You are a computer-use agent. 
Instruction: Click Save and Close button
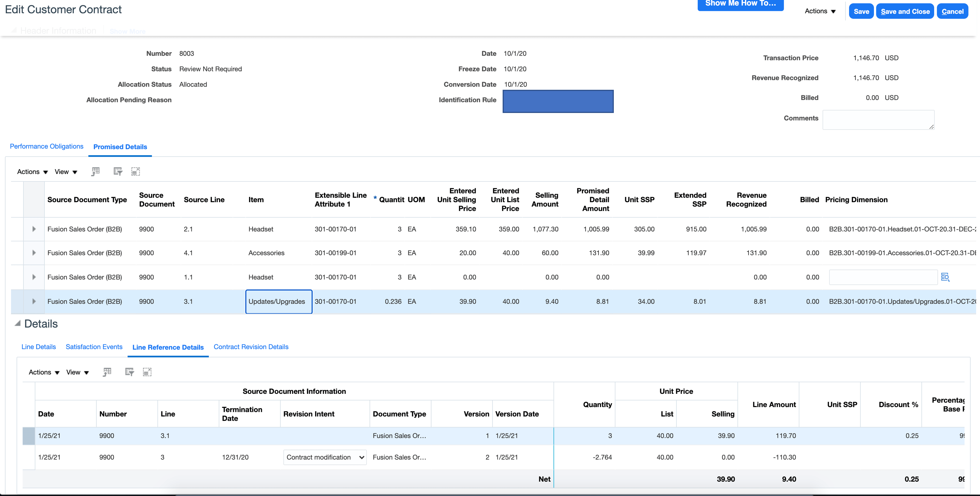point(905,11)
